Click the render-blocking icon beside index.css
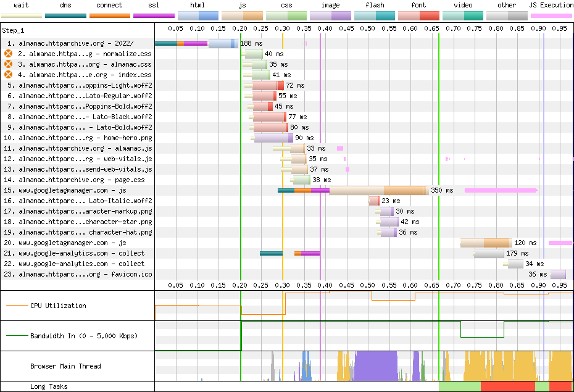 [x=8, y=75]
